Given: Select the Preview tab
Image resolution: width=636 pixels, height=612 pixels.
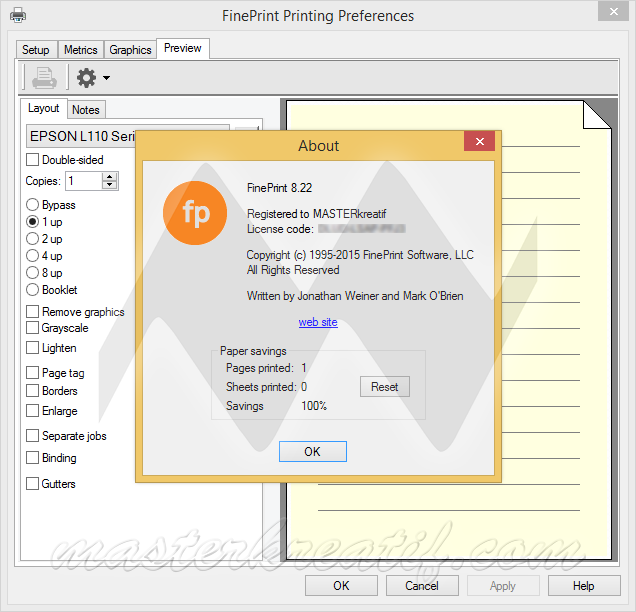Looking at the screenshot, I should pos(183,48).
